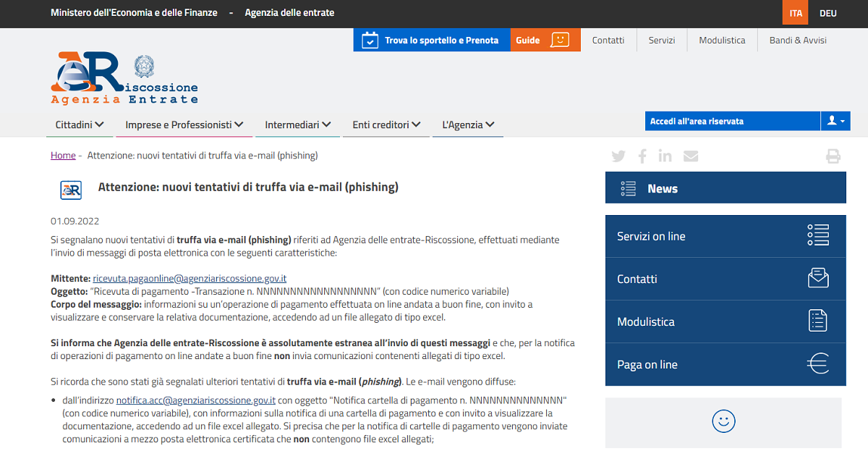Click the Guide smiley chat icon
The height and width of the screenshot is (459, 868).
click(x=560, y=40)
